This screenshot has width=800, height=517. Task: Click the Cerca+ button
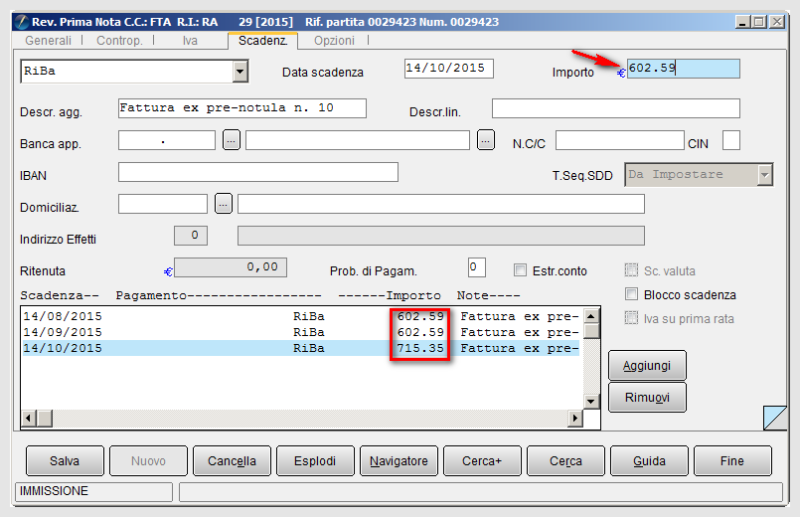tap(482, 461)
